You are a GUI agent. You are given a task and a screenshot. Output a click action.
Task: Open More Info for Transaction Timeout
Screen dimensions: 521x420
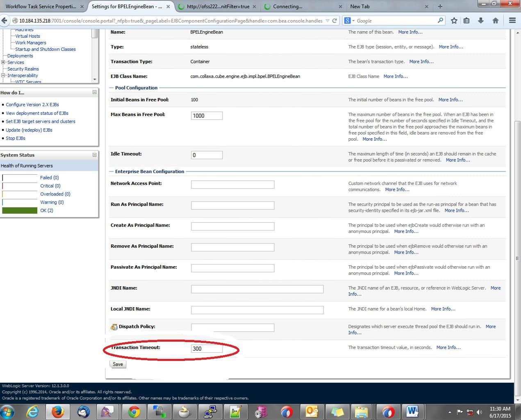coord(448,347)
